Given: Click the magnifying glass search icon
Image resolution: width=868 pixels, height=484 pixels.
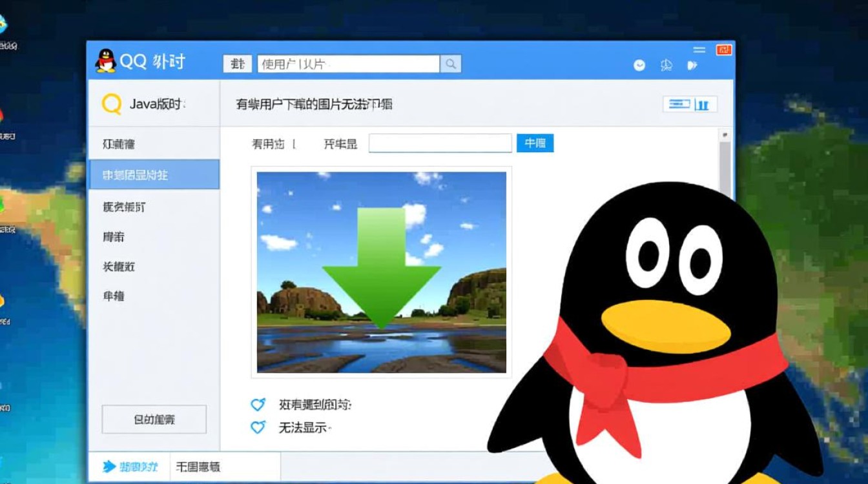Looking at the screenshot, I should (x=451, y=63).
